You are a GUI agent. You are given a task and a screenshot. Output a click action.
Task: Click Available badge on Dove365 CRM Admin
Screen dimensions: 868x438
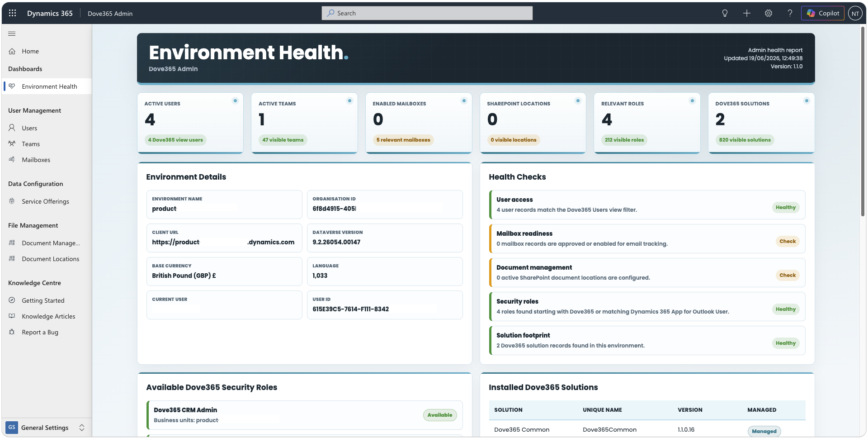coord(440,415)
